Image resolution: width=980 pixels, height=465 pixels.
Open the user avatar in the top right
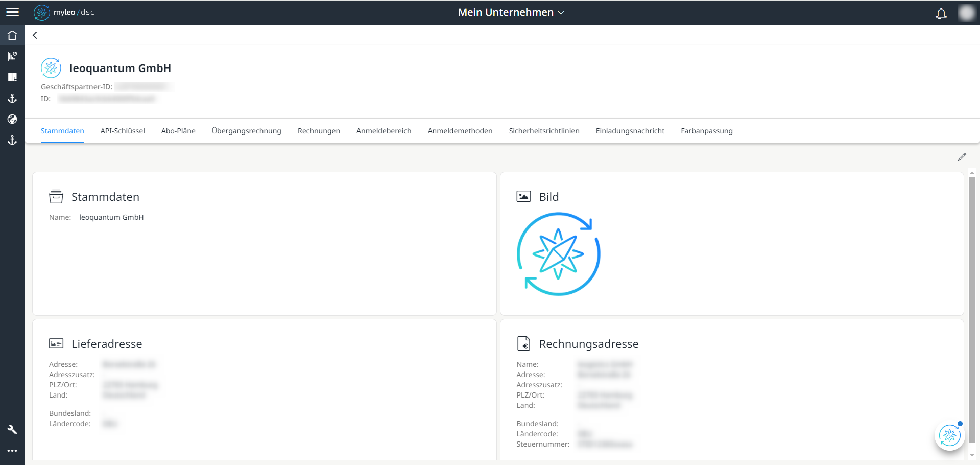(x=967, y=12)
